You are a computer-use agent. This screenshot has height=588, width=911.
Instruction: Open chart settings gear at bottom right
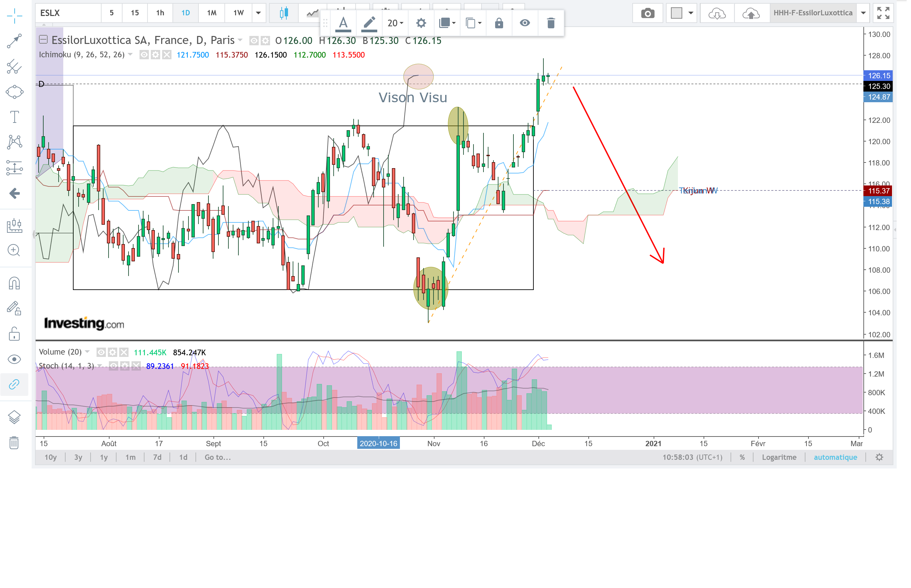[879, 457]
